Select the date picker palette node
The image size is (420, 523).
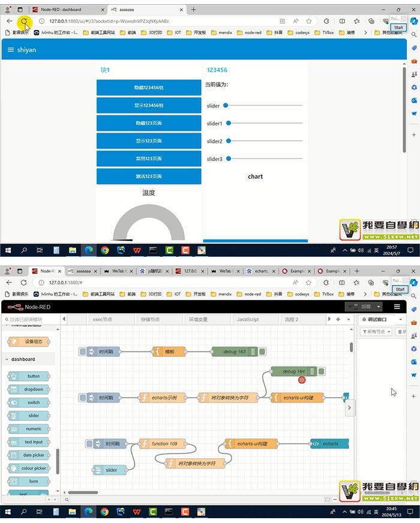(29, 455)
